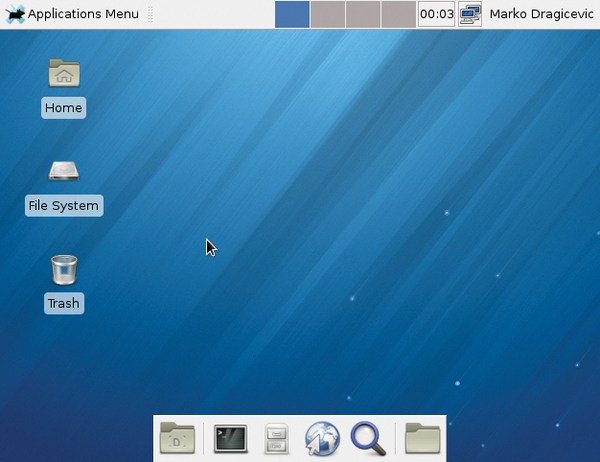Switch to the active first workspace

coord(292,14)
